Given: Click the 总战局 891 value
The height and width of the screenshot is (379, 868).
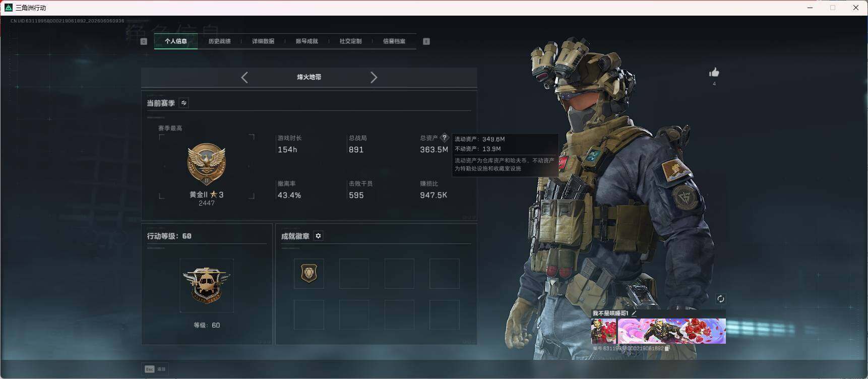Looking at the screenshot, I should 356,150.
